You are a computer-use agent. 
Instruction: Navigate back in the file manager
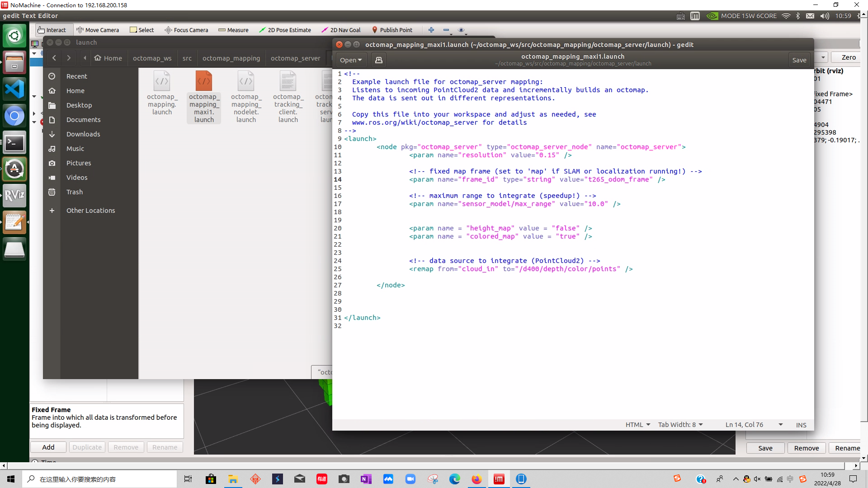pyautogui.click(x=54, y=58)
